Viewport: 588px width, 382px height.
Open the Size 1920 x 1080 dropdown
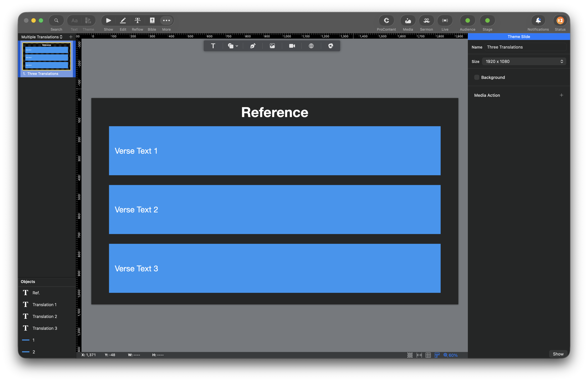524,61
